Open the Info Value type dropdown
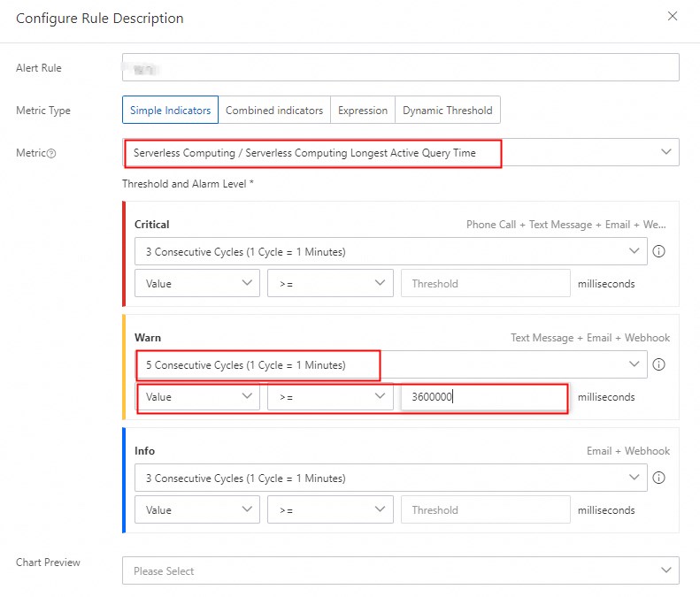 tap(197, 510)
